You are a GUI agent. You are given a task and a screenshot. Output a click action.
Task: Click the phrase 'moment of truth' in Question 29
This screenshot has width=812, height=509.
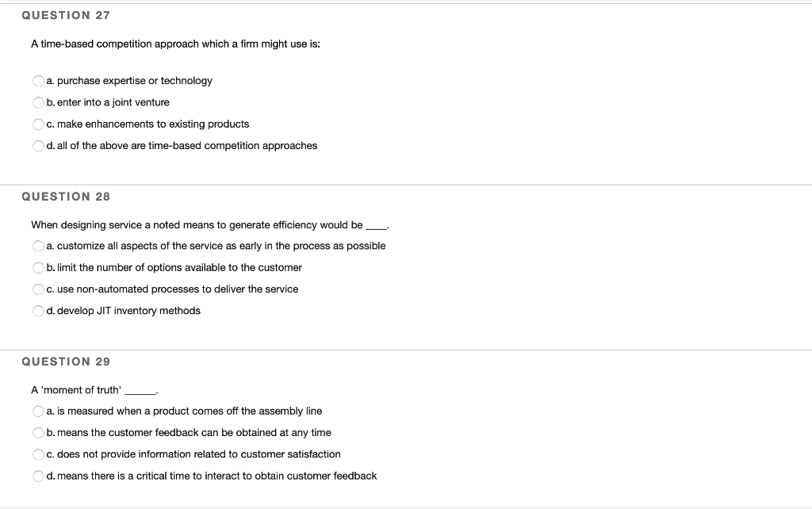coord(79,389)
